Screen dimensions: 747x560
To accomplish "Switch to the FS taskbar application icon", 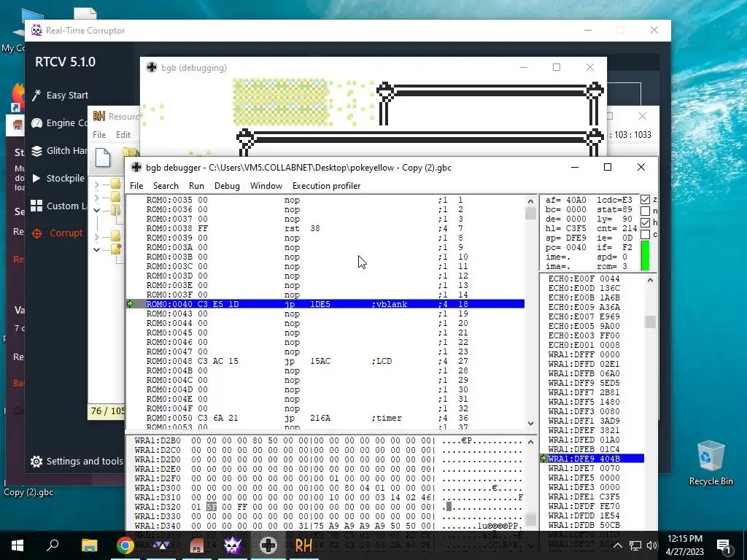I will point(197,545).
